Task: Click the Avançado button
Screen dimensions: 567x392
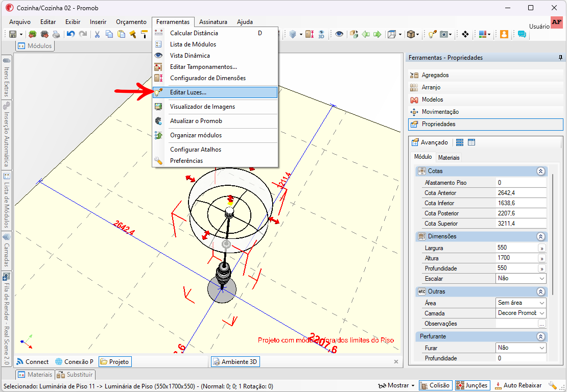Action: click(x=430, y=142)
